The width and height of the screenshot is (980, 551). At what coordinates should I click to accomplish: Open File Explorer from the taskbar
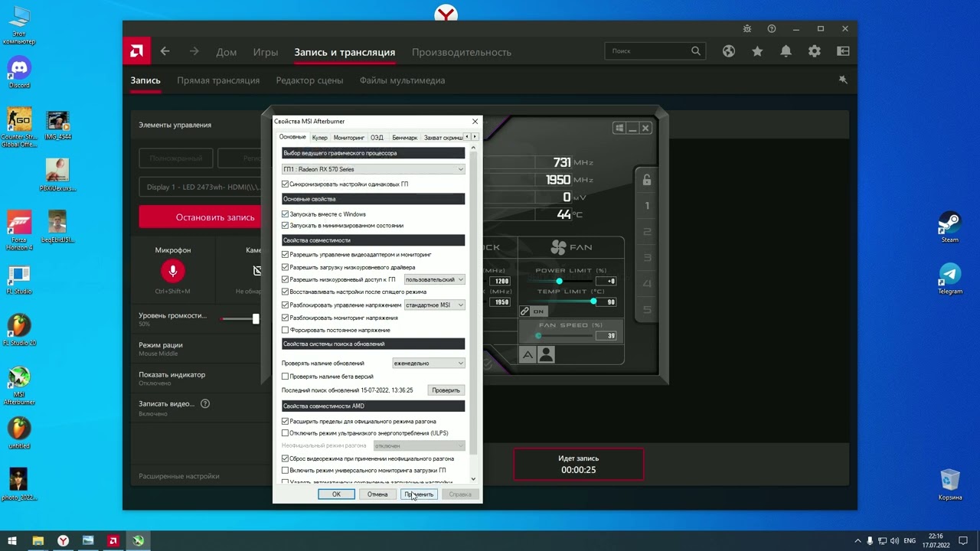coord(38,540)
